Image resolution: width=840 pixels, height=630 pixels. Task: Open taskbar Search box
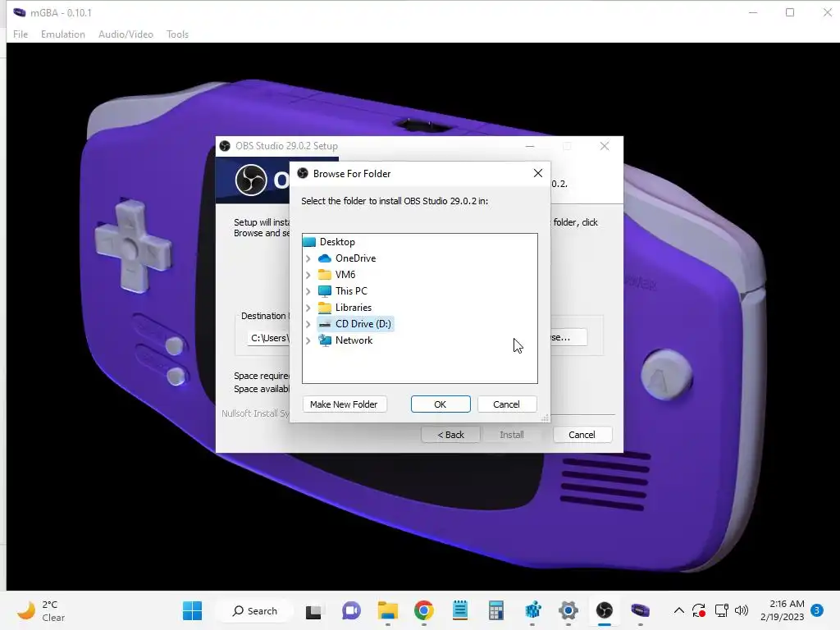tap(255, 610)
